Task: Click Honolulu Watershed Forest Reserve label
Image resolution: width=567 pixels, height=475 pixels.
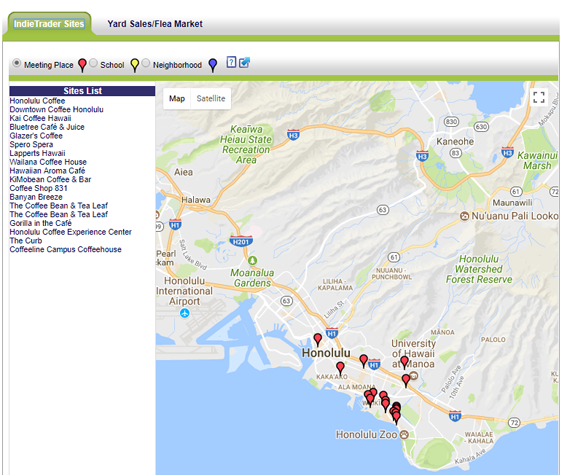Action: (479, 269)
